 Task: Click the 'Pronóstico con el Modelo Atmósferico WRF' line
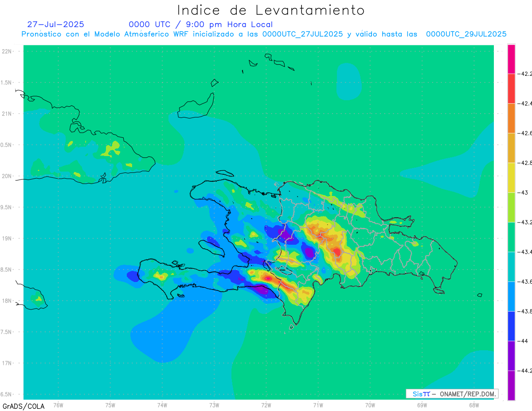click(x=264, y=34)
